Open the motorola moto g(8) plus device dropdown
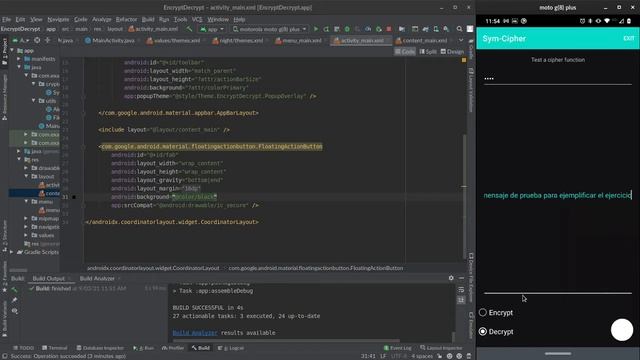640x360 pixels. click(x=269, y=29)
